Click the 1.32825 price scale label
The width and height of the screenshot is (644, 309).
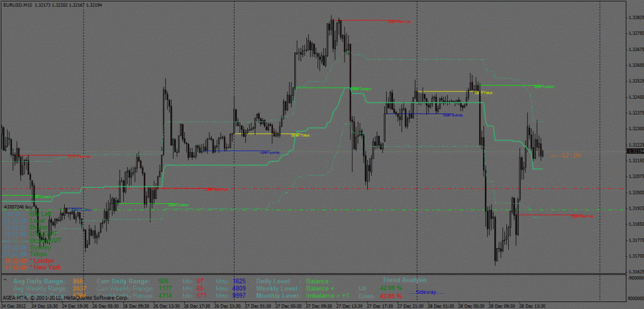click(635, 18)
